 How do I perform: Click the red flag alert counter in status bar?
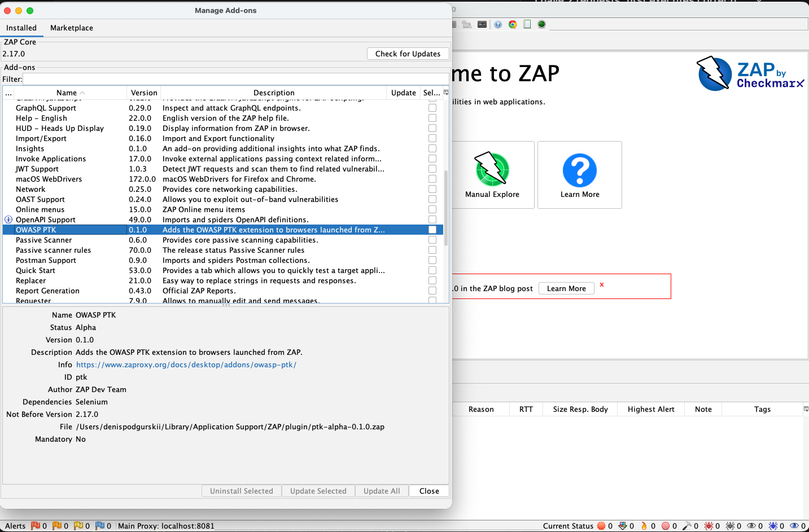pyautogui.click(x=35, y=526)
